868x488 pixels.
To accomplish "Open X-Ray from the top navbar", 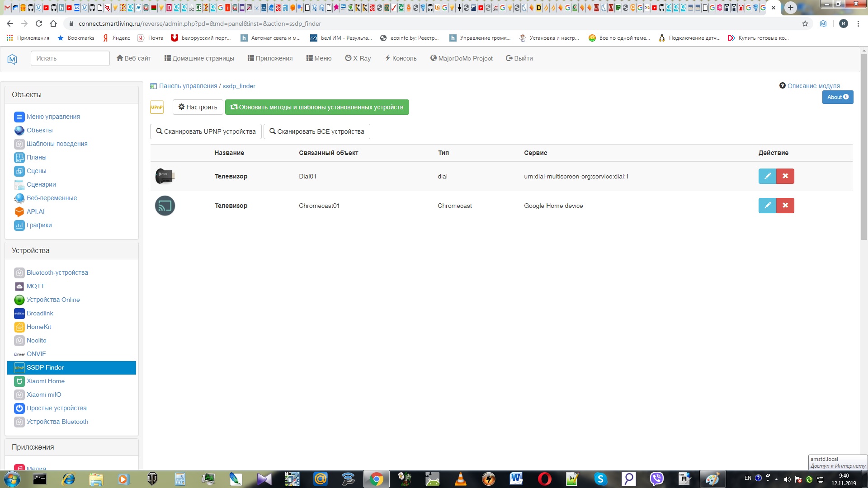I will coord(358,58).
